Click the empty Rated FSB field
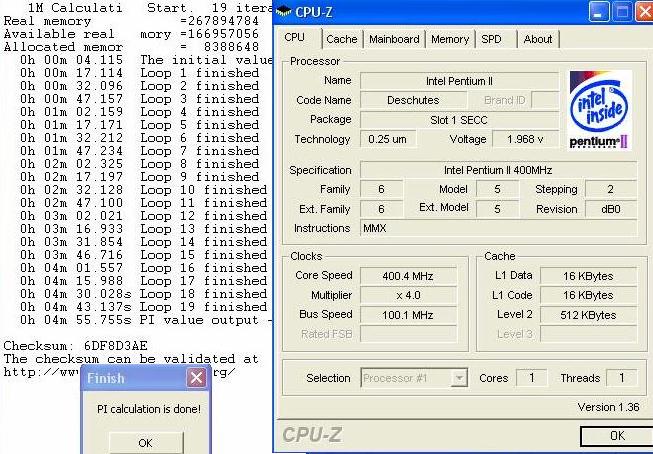653x454 pixels. tap(408, 334)
